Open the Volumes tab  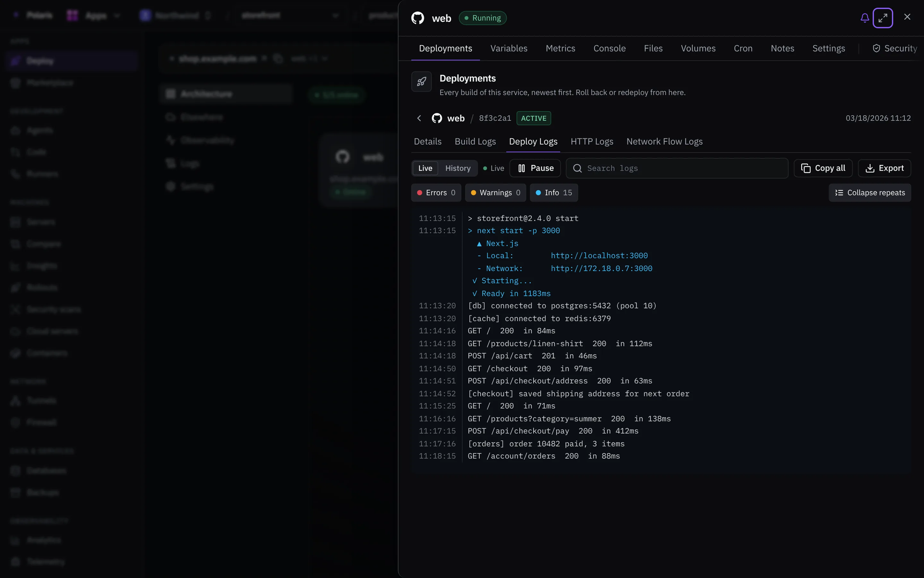698,48
